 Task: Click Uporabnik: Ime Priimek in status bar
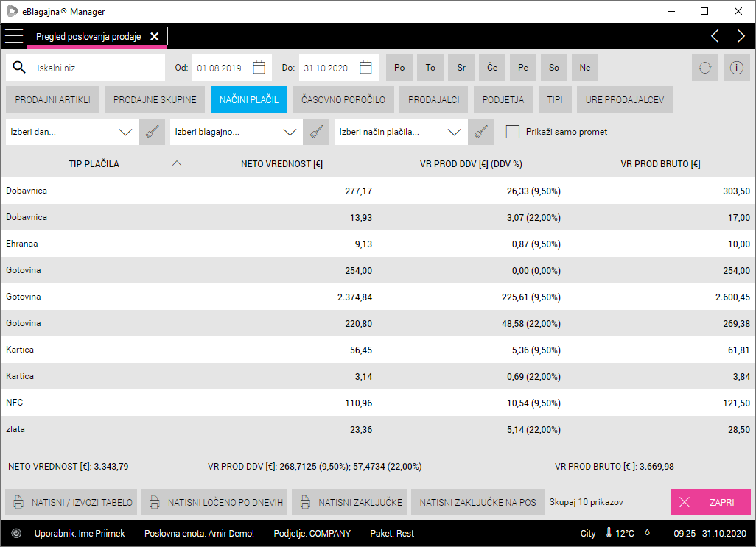[80, 534]
